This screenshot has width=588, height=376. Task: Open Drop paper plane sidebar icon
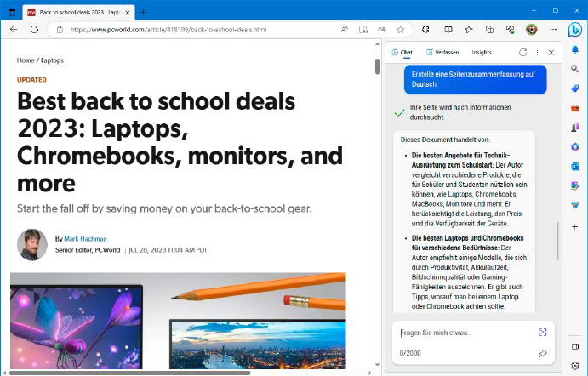click(x=575, y=205)
